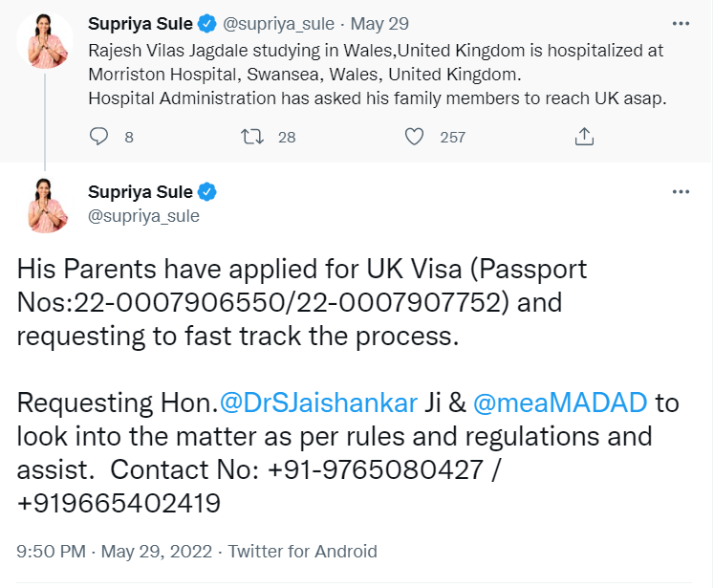Open Supriya Sule's avatar on top tweet
The image size is (714, 588).
(44, 41)
